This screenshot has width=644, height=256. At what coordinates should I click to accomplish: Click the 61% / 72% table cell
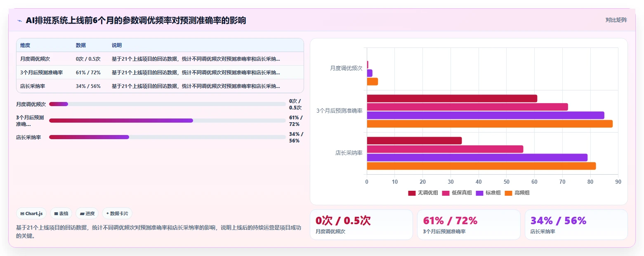click(88, 72)
